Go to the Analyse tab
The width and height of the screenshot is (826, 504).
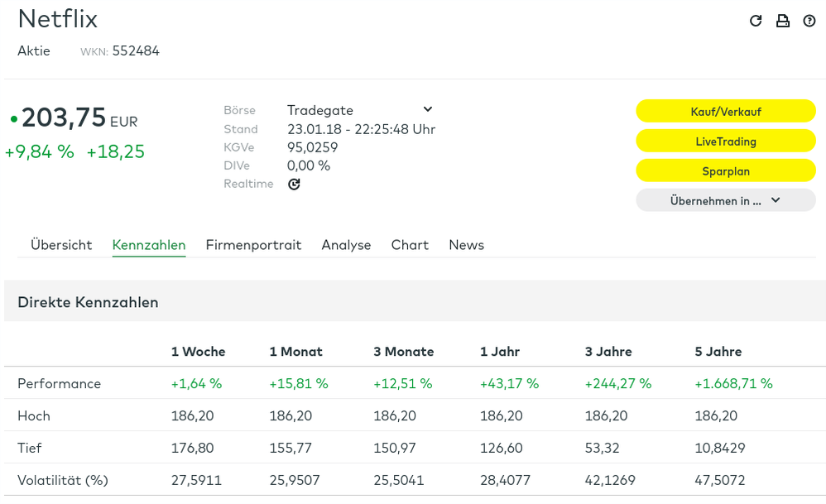coord(346,245)
